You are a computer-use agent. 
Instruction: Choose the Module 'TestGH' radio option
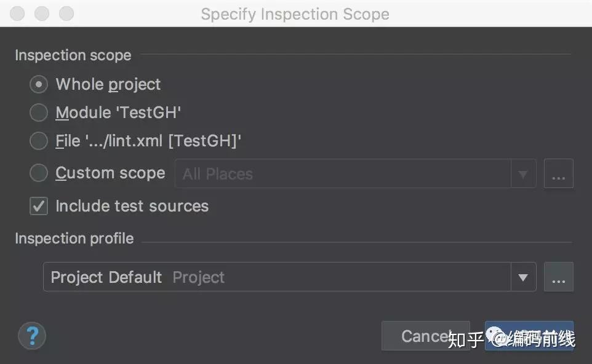[39, 113]
